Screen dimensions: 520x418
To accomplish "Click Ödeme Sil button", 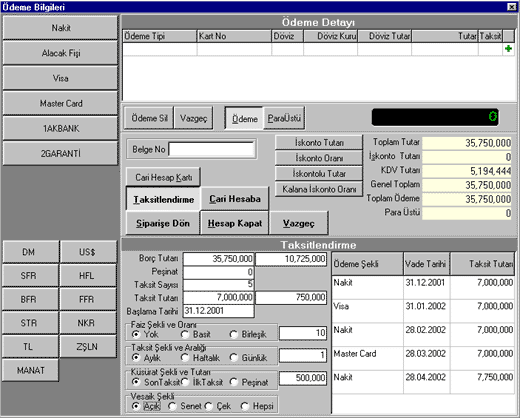I will point(149,118).
